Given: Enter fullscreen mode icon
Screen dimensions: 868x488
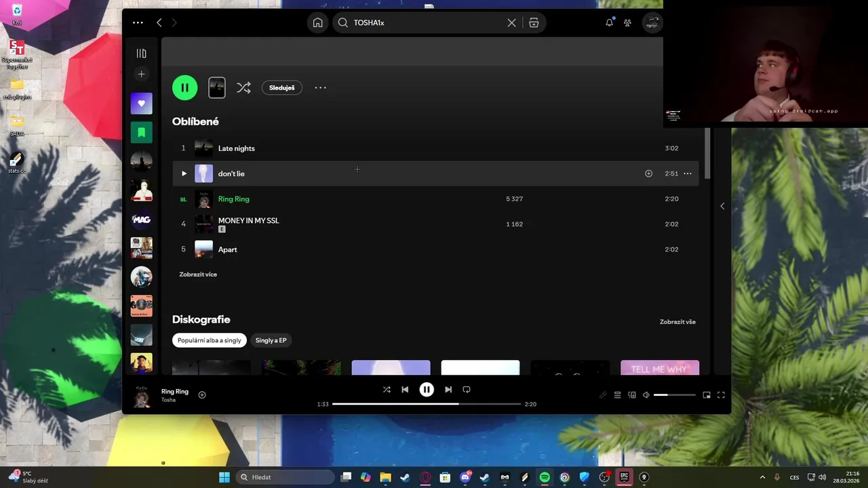Looking at the screenshot, I should point(721,395).
